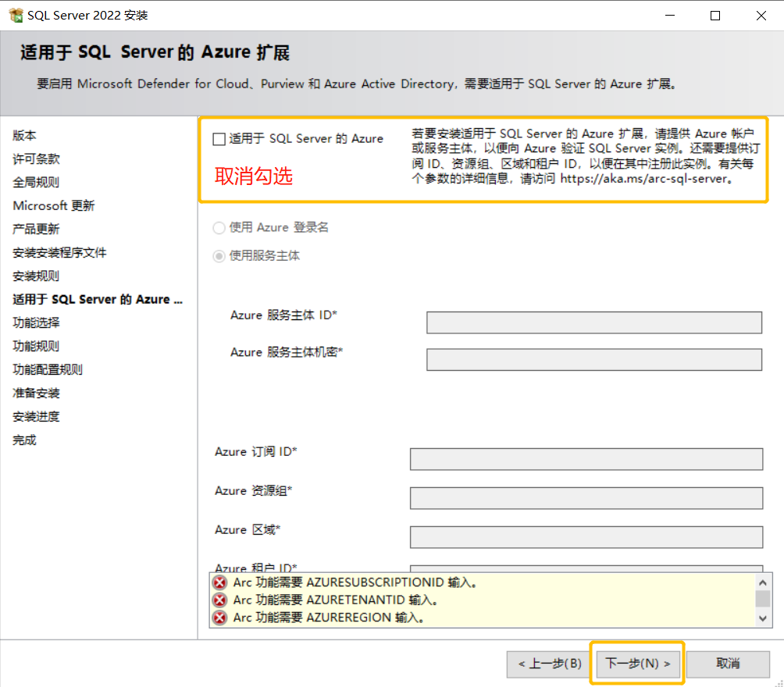
Task: Select the current Azure extension step in sidebar
Action: point(98,300)
